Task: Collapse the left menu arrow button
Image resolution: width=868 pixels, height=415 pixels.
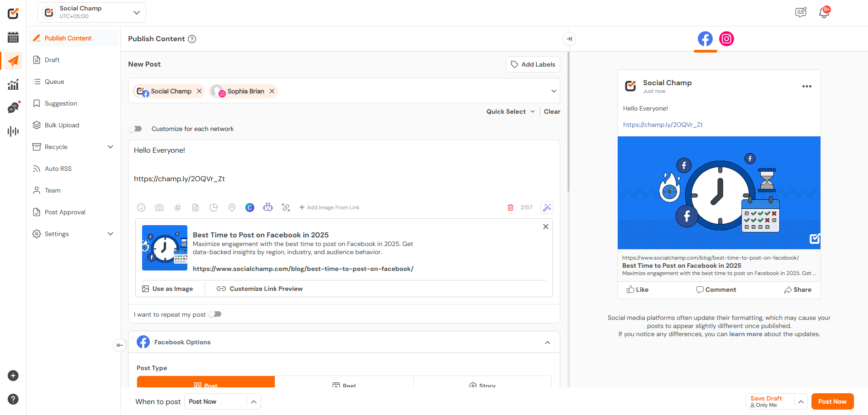Action: click(119, 345)
